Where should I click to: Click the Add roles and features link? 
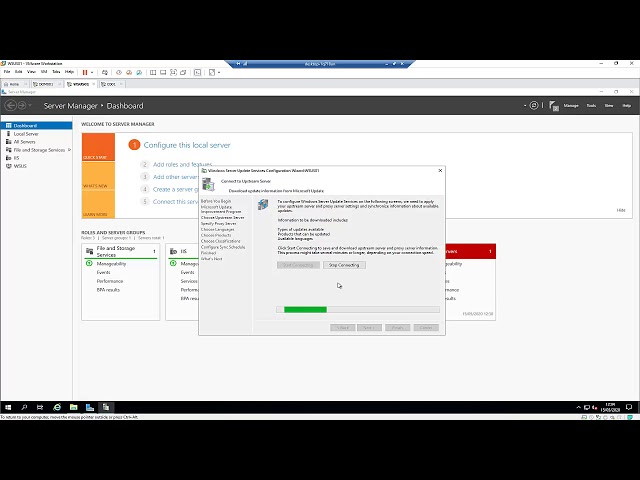[x=182, y=164]
